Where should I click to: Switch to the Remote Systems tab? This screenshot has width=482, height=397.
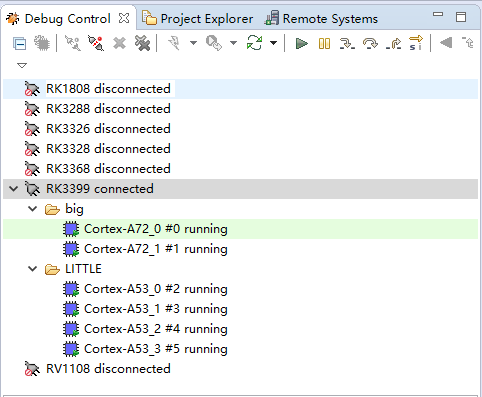[x=321, y=19]
